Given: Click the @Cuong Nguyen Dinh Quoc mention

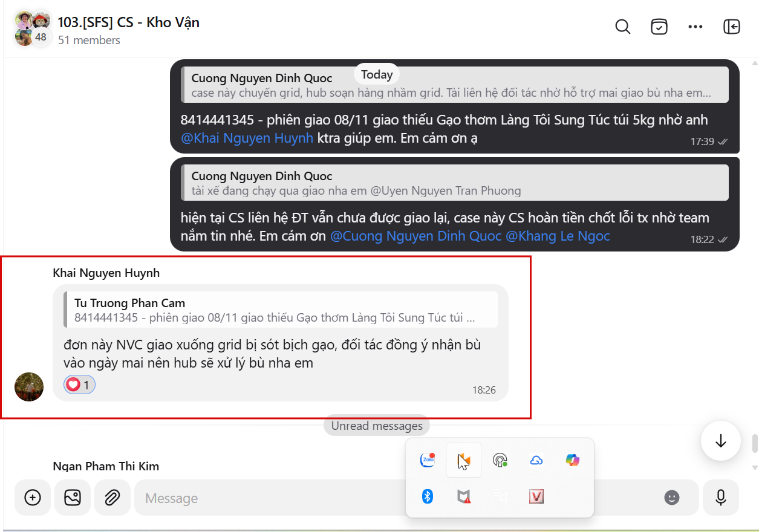Looking at the screenshot, I should (415, 236).
